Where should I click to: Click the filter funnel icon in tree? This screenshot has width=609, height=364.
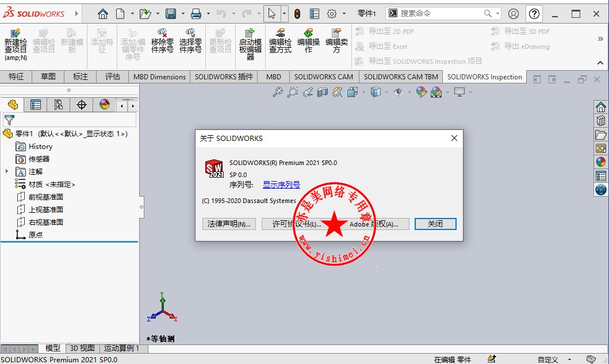click(x=9, y=120)
